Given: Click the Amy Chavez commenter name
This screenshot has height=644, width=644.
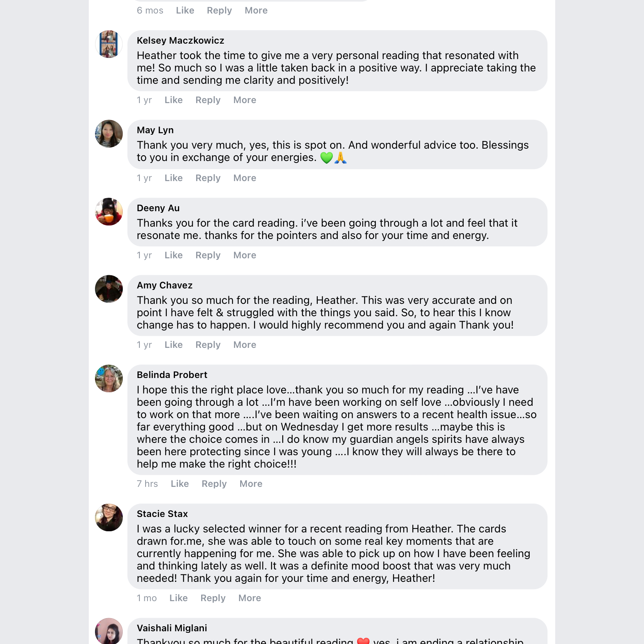Looking at the screenshot, I should coord(164,285).
